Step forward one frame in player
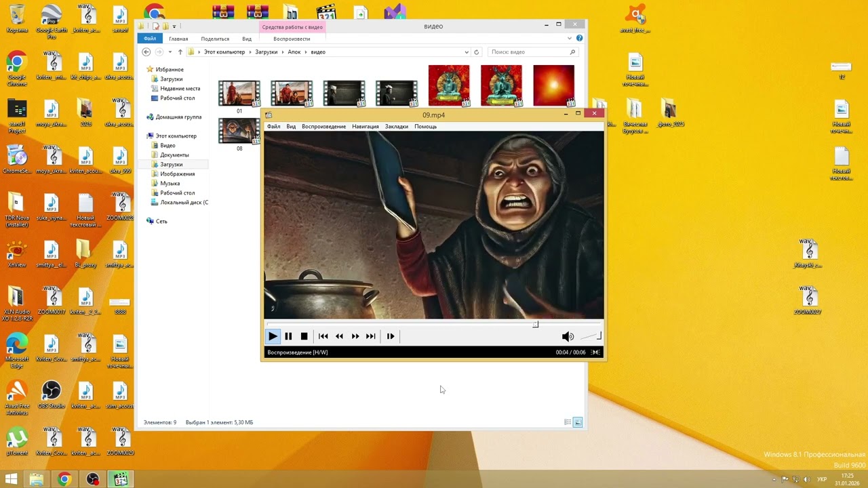Image resolution: width=868 pixels, height=488 pixels. click(x=391, y=336)
